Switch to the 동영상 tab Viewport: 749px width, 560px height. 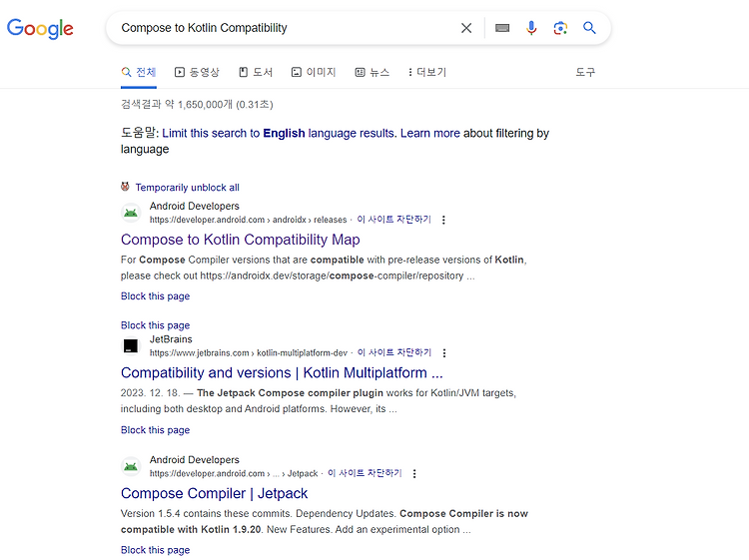[197, 72]
